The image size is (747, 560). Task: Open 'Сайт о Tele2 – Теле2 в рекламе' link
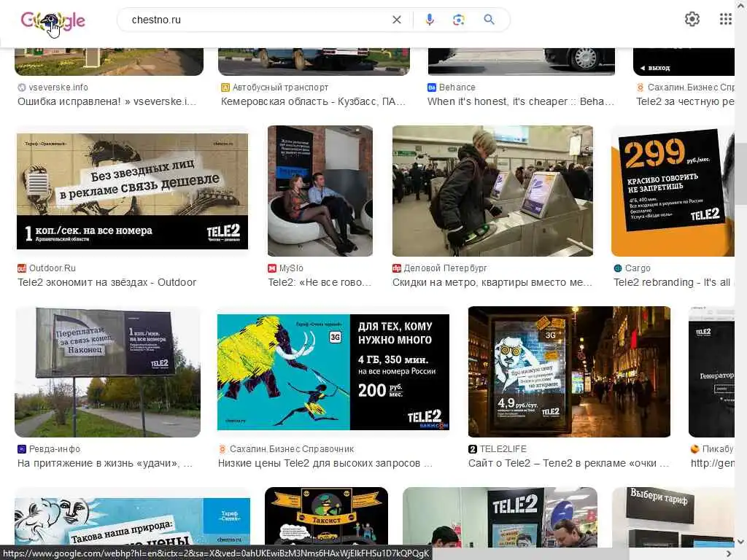(x=568, y=463)
